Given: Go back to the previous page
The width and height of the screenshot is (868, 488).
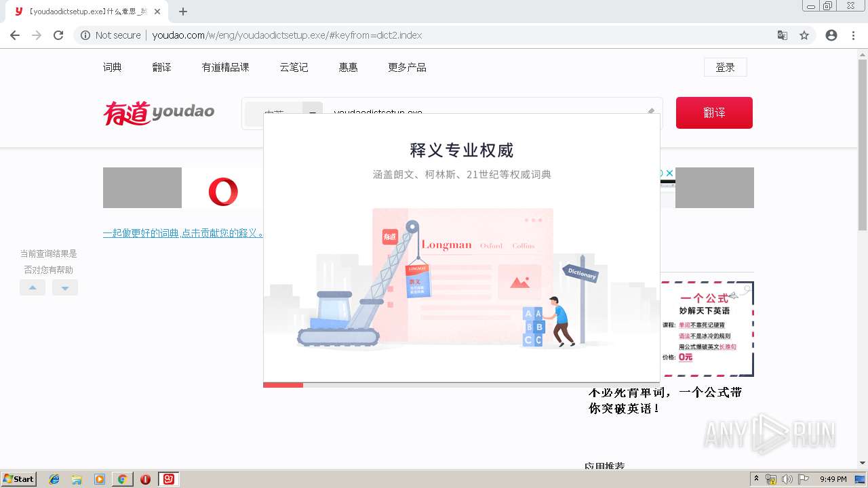Looking at the screenshot, I should pos(15,35).
